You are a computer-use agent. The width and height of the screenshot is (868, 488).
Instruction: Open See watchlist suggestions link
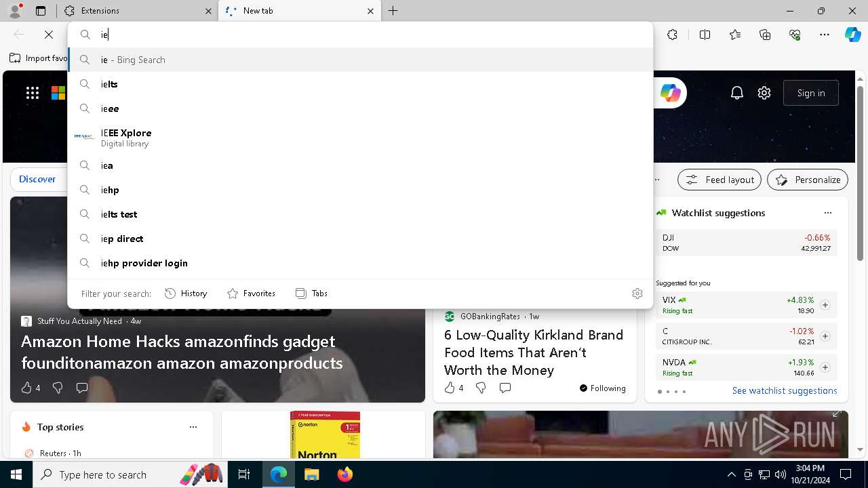click(x=785, y=390)
